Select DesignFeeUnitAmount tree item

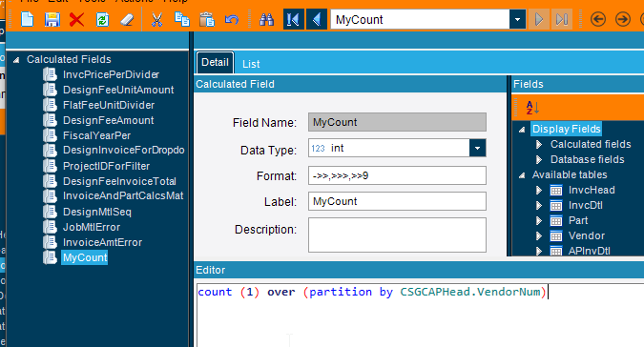click(x=118, y=90)
